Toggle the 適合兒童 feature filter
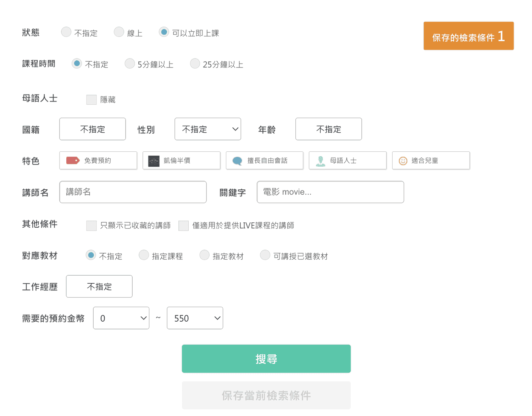The height and width of the screenshot is (416, 532). (431, 161)
